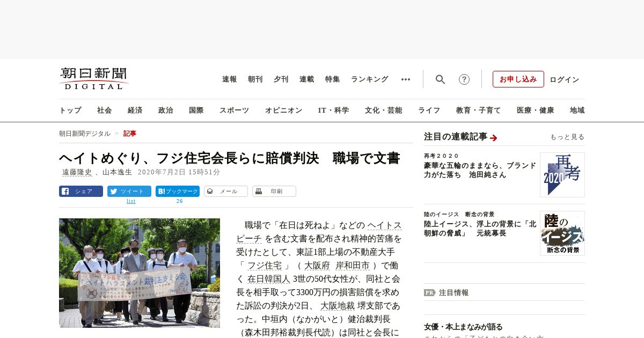This screenshot has width=644, height=338.
Task: Select the 医療・健康 category tab
Action: 536,111
